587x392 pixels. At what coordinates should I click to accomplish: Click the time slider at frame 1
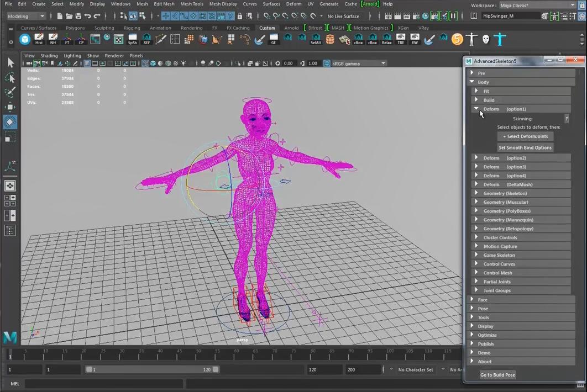click(x=10, y=353)
